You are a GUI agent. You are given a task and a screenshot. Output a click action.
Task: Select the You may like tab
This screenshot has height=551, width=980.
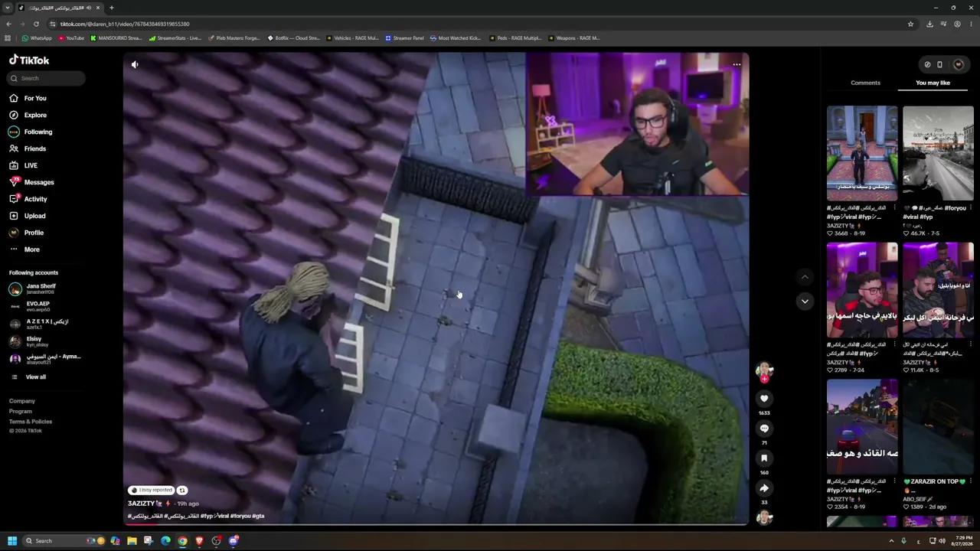(x=933, y=83)
